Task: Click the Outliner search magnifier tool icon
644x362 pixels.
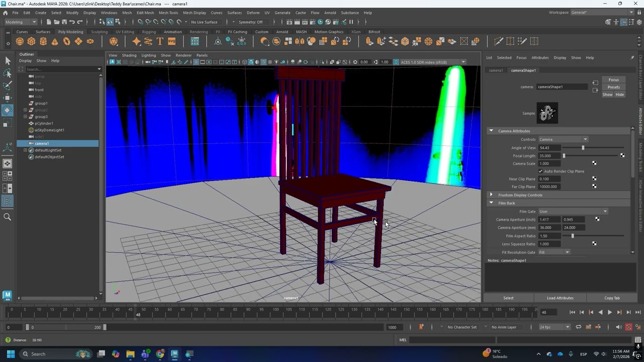Action: point(7,217)
